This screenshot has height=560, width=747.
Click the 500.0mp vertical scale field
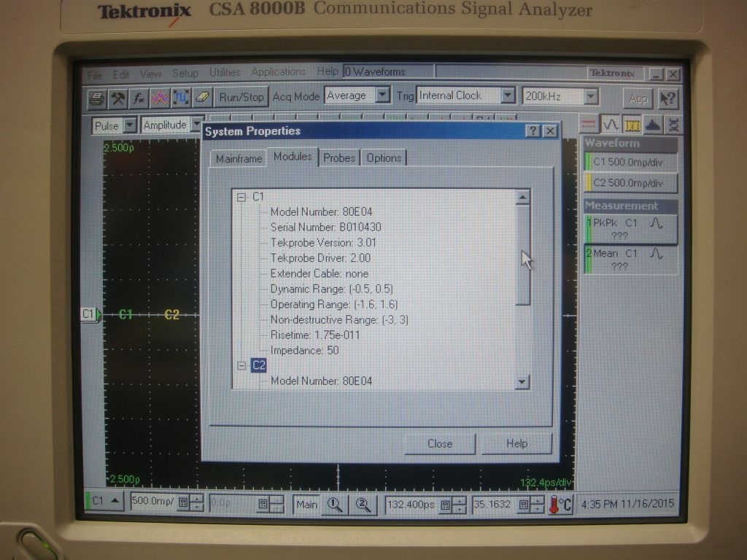(x=153, y=501)
